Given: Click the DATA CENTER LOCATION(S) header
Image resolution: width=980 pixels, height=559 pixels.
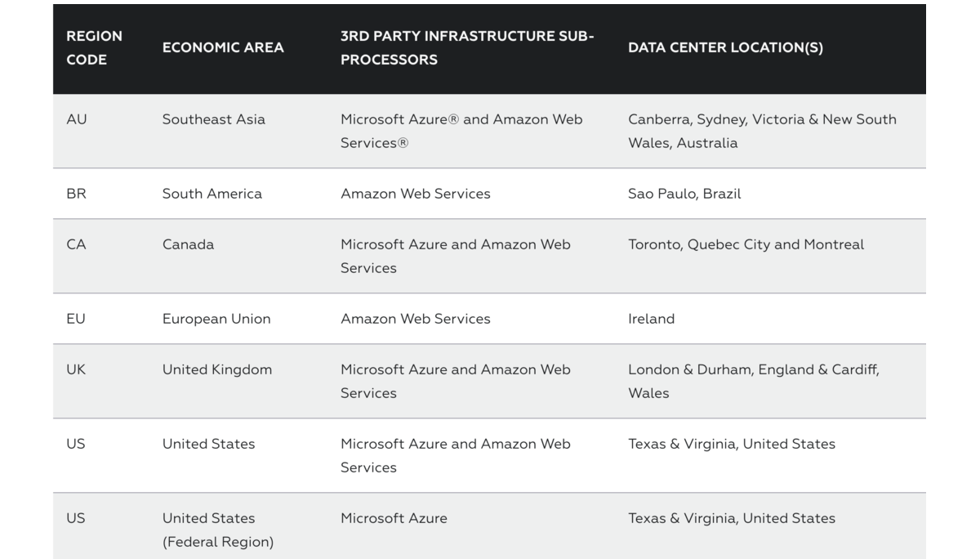Looking at the screenshot, I should click(725, 47).
